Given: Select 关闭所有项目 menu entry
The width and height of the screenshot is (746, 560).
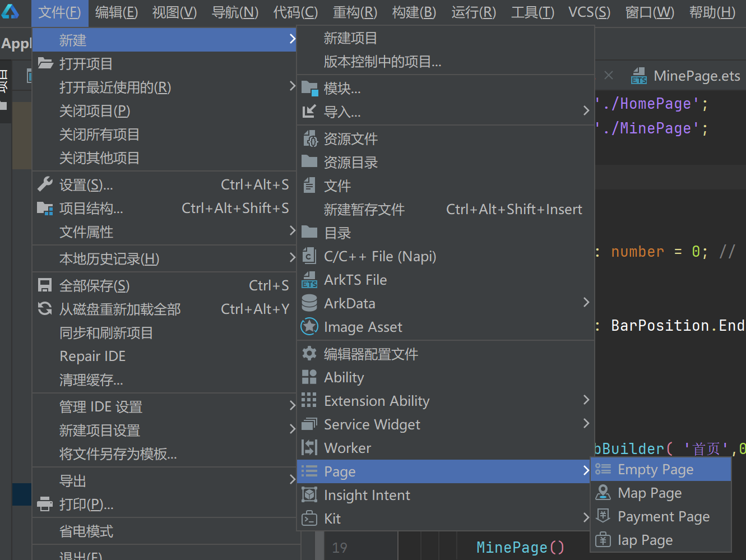Looking at the screenshot, I should tap(164, 134).
